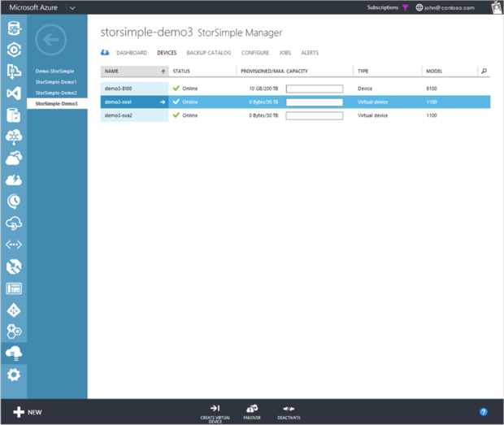Open the Visual Studio sidebar icon
Viewport: 504px width, 425px height.
tap(14, 93)
